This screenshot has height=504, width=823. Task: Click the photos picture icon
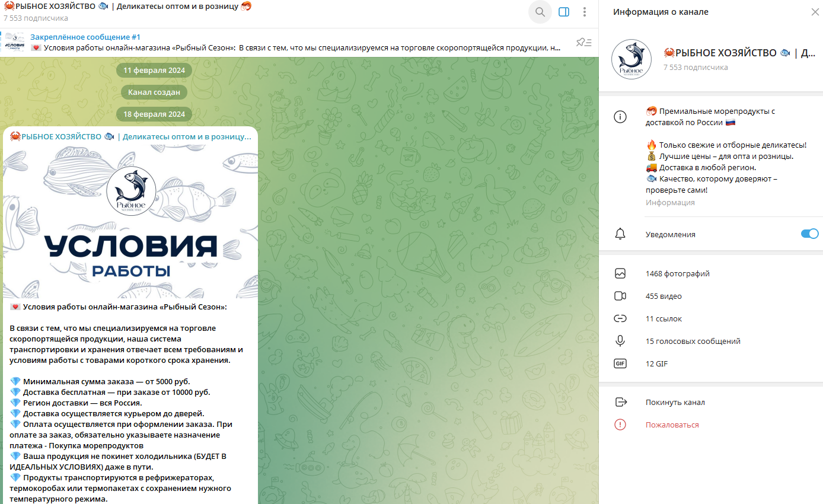point(620,273)
